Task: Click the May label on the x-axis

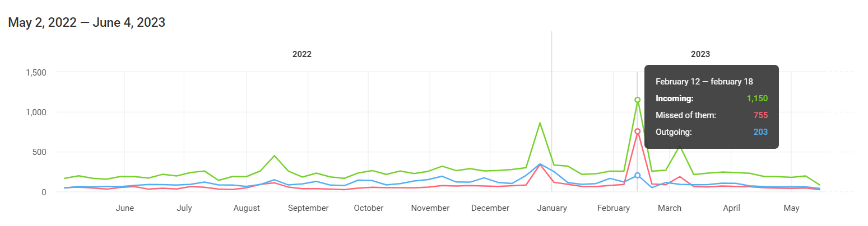Action: point(791,208)
